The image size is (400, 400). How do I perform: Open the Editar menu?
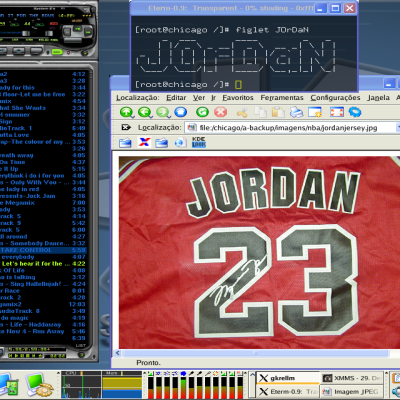[176, 98]
